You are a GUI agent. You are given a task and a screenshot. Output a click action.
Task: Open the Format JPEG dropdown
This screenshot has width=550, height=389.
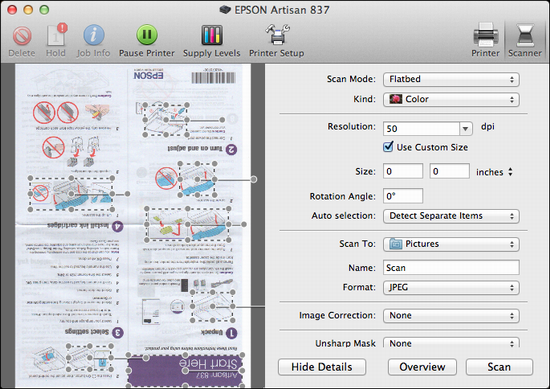tap(451, 288)
